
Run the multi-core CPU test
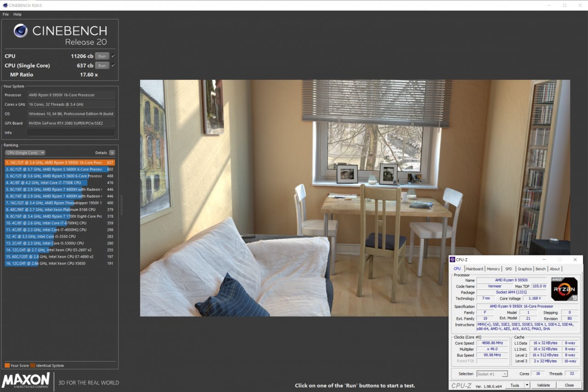(102, 56)
